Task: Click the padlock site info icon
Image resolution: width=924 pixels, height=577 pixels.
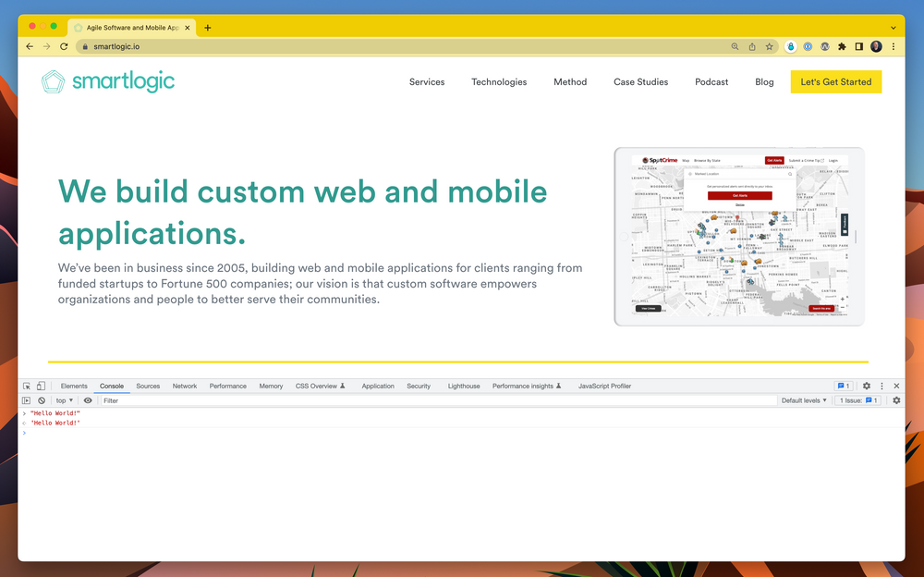Action: pyautogui.click(x=85, y=46)
